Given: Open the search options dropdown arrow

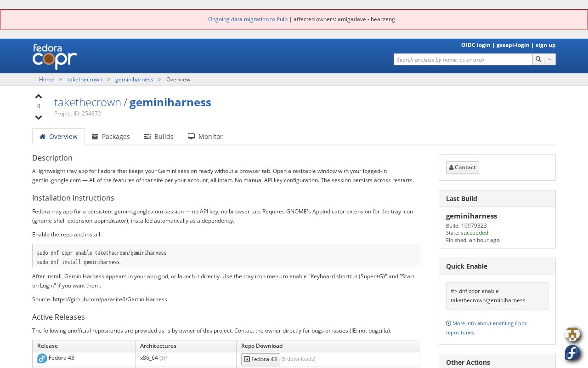Looking at the screenshot, I should [x=550, y=59].
